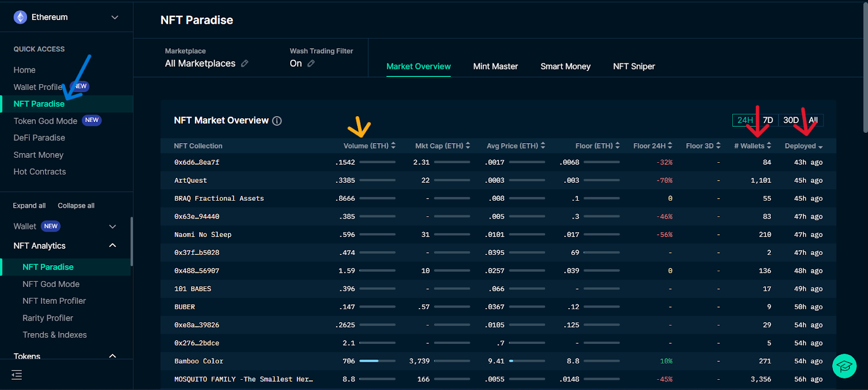Click the Bamboo Color avg price bar
This screenshot has width=868, height=390.
[527, 361]
